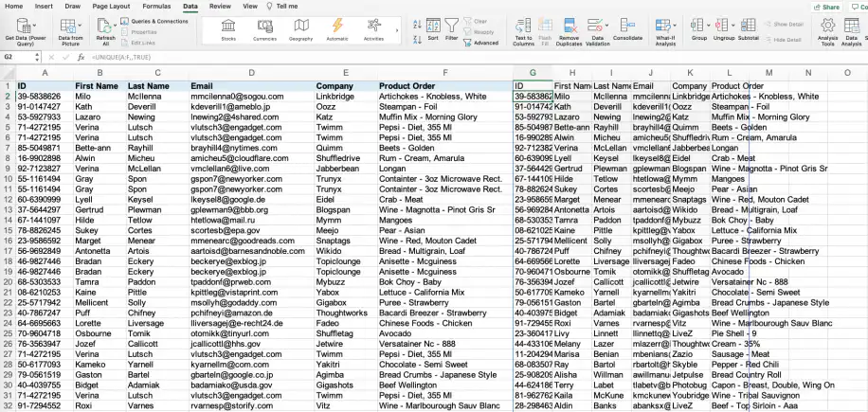Select the 'Gertrud' cell in column B

99,210
